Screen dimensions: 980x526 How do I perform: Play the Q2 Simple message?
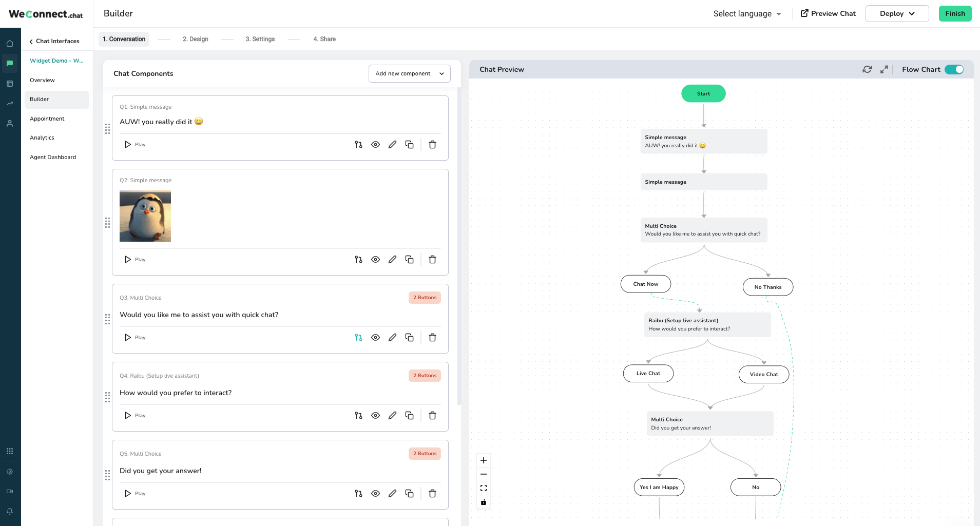[135, 260]
